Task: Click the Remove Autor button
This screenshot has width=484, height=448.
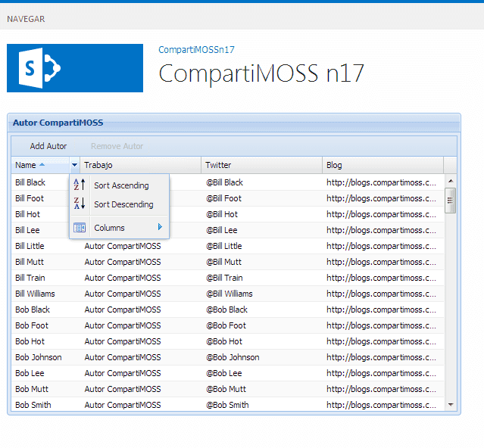Action: [117, 146]
